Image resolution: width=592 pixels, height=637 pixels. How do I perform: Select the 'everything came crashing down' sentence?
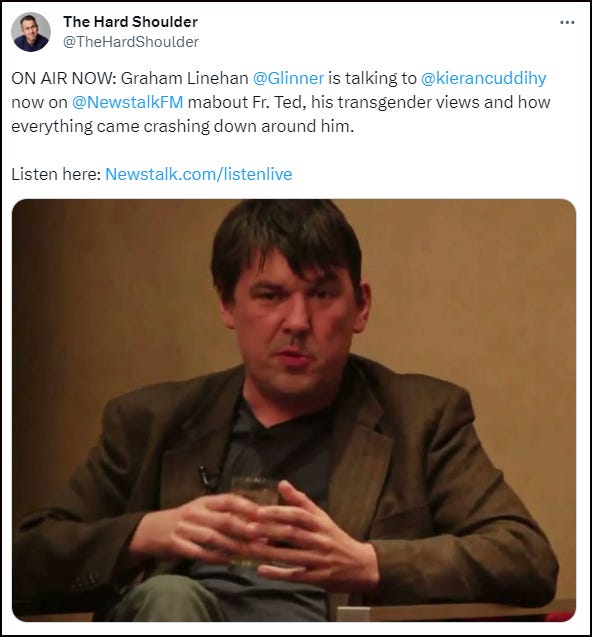pos(182,126)
